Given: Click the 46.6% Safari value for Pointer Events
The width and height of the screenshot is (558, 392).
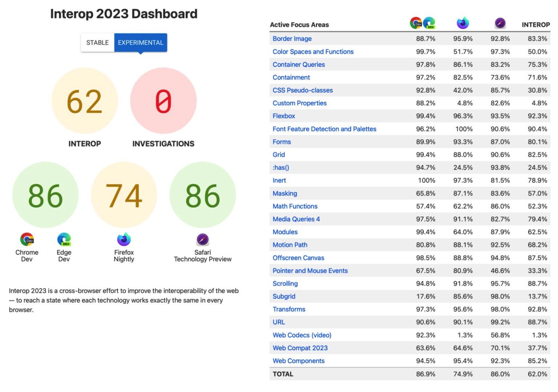Looking at the screenshot, I should coord(500,270).
